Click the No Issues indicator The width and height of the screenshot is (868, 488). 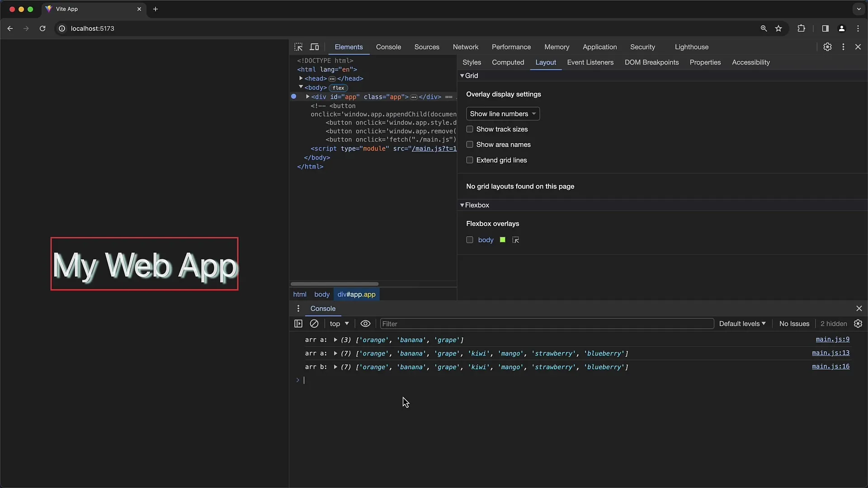[794, 324]
